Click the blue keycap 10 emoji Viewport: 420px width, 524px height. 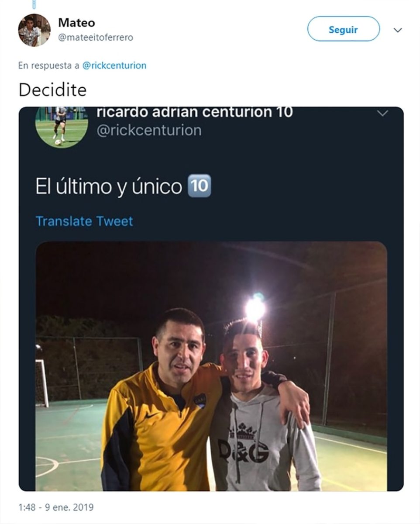[199, 186]
